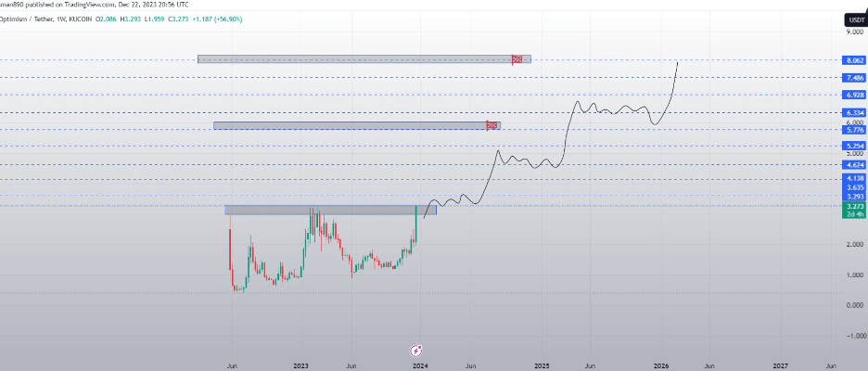Click the purple lightning event icon near 2024
Image resolution: width=868 pixels, height=371 pixels.
click(416, 351)
